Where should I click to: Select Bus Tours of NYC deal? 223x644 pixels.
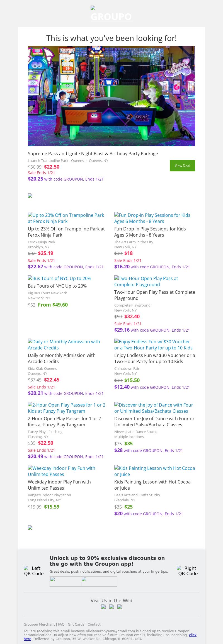pyautogui.click(x=60, y=278)
